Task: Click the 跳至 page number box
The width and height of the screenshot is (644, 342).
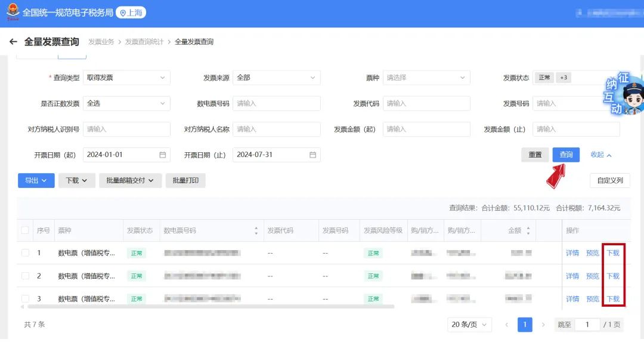Action: click(x=587, y=325)
